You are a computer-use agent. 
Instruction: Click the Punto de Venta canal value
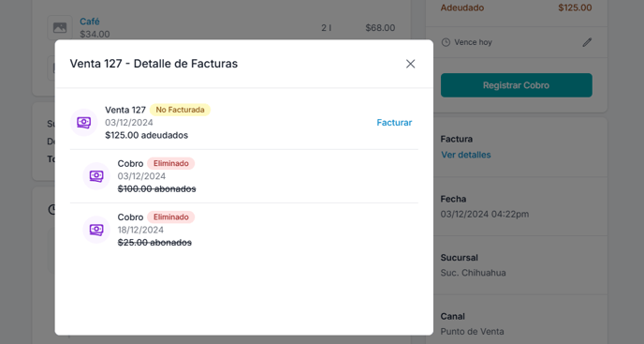coord(472,332)
